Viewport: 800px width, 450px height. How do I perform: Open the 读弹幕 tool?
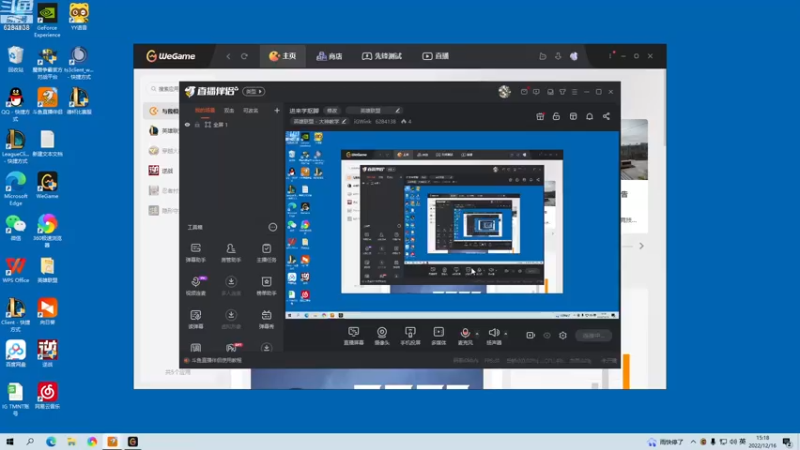[195, 319]
